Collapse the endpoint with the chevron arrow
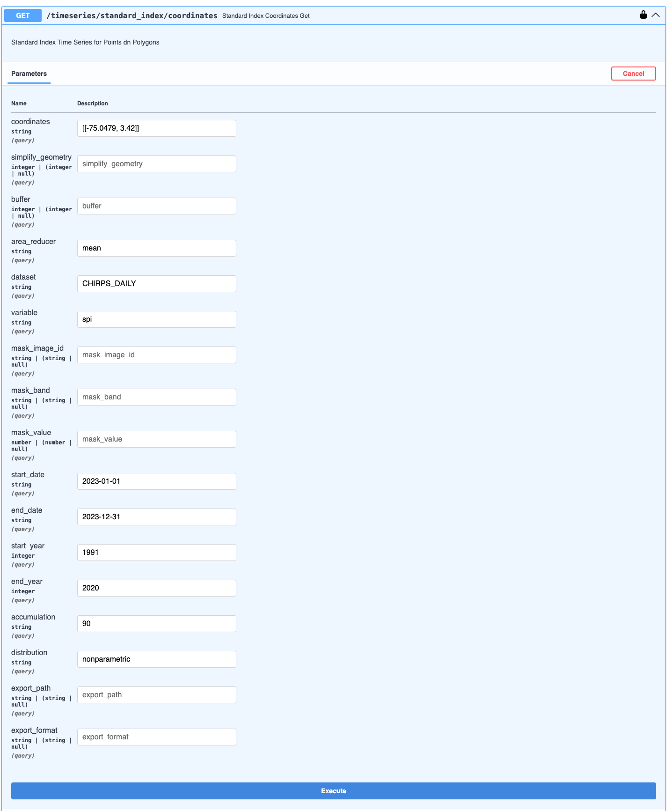Image resolution: width=672 pixels, height=811 pixels. [656, 15]
